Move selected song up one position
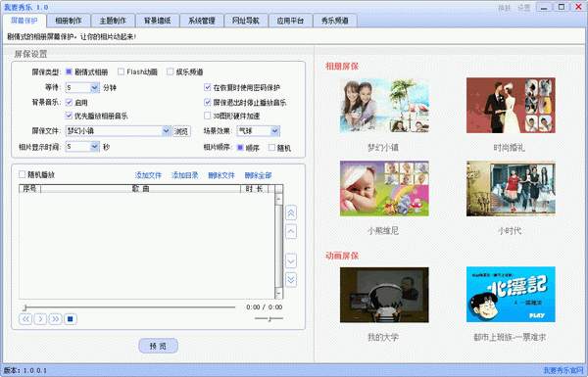 (291, 232)
